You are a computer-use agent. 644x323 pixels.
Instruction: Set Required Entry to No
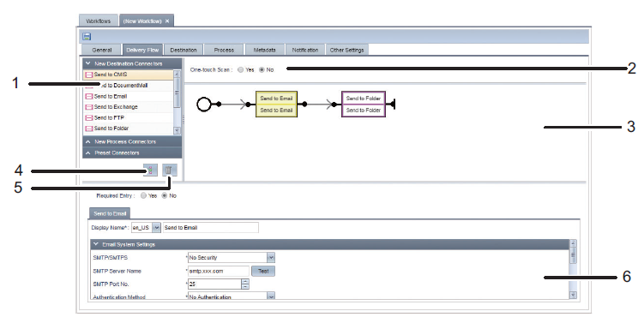tap(165, 195)
